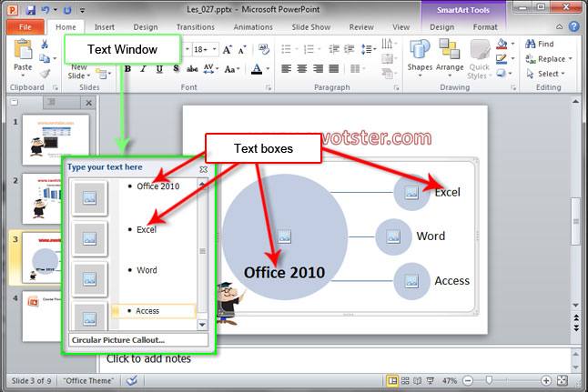Toggle underline formatting

pyautogui.click(x=159, y=68)
